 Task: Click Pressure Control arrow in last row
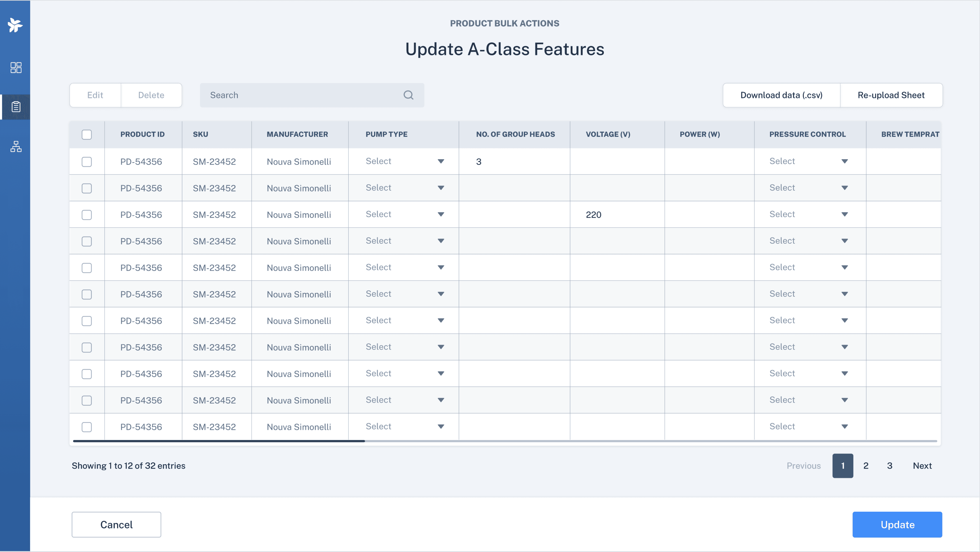pyautogui.click(x=844, y=427)
